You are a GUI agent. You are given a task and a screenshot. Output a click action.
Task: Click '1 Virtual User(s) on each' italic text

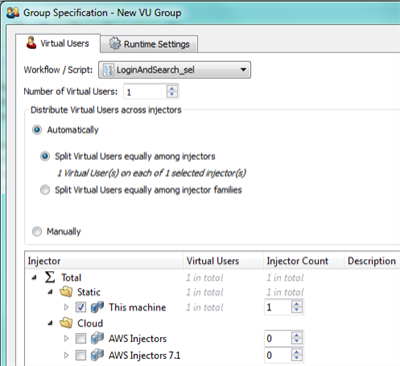(x=152, y=173)
